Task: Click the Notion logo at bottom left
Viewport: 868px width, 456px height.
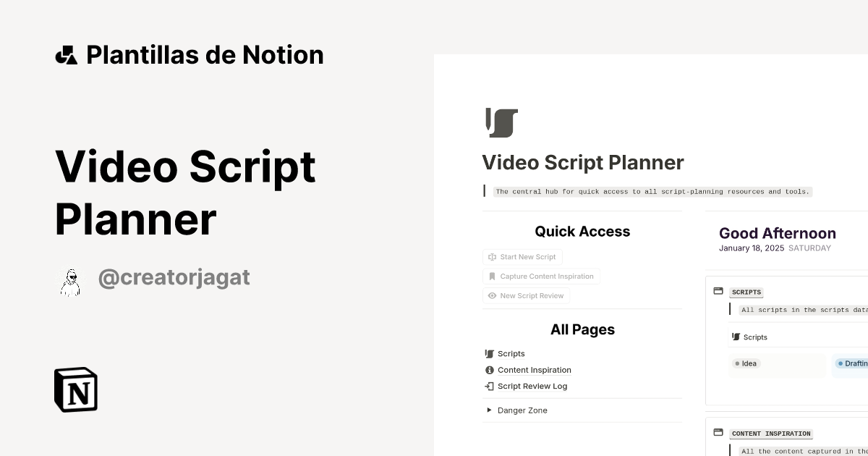Action: click(75, 389)
